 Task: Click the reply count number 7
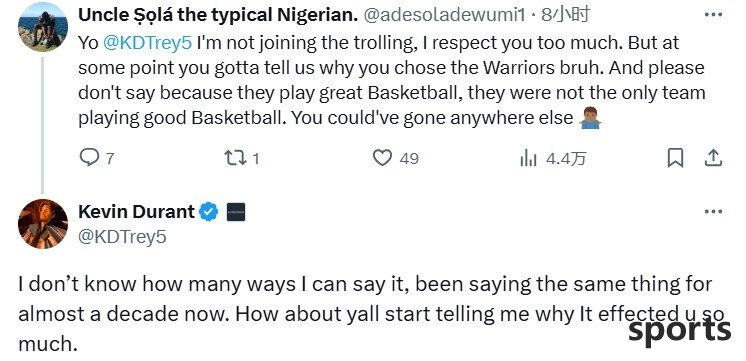click(x=110, y=158)
